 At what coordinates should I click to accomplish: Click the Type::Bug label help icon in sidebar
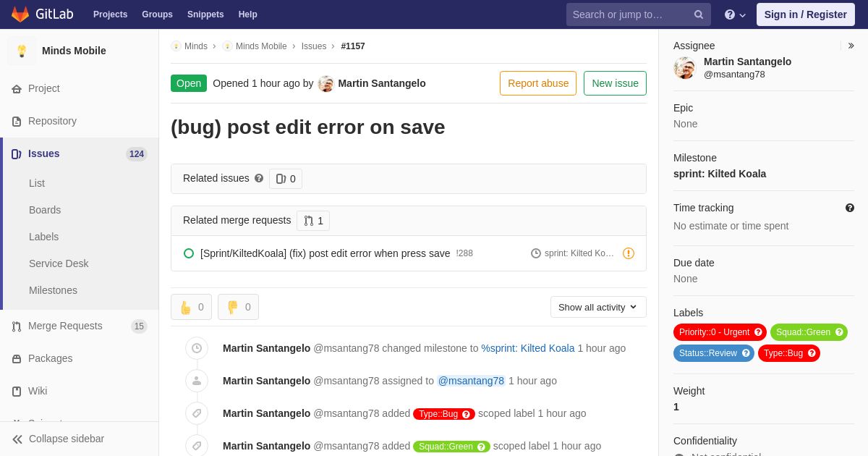tap(812, 353)
